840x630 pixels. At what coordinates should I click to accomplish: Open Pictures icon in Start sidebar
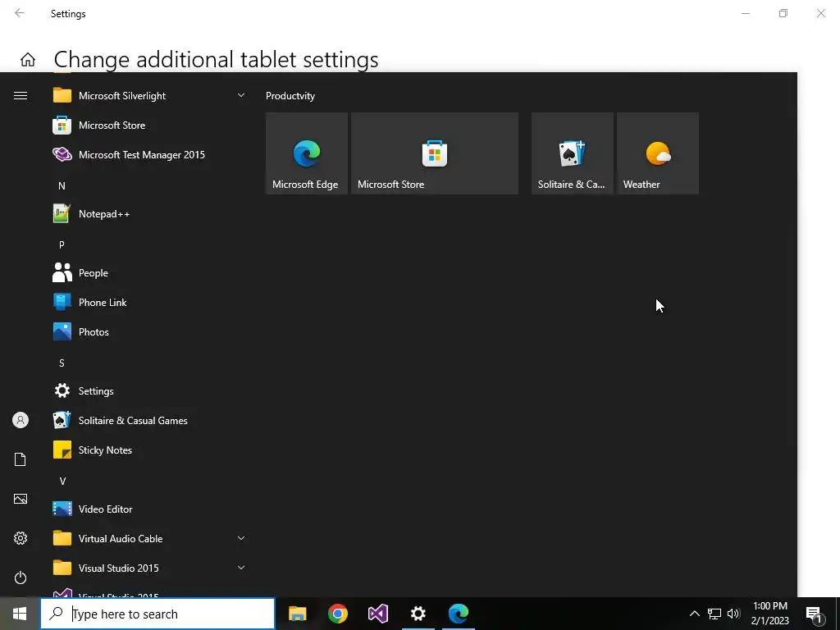pyautogui.click(x=21, y=499)
